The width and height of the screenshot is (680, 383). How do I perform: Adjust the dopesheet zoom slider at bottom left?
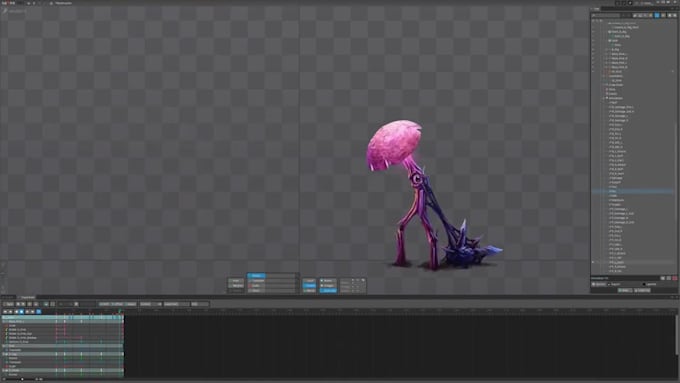pyautogui.click(x=22, y=379)
